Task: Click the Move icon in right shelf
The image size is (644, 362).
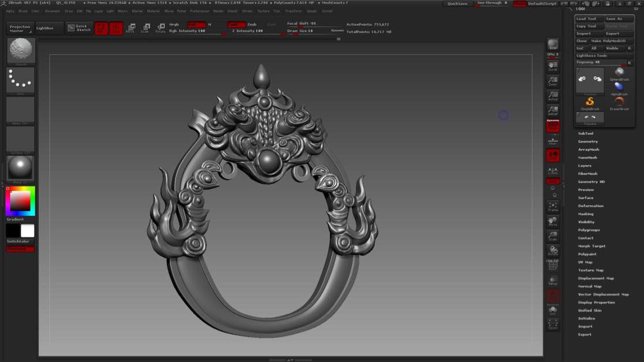Action: [x=553, y=222]
